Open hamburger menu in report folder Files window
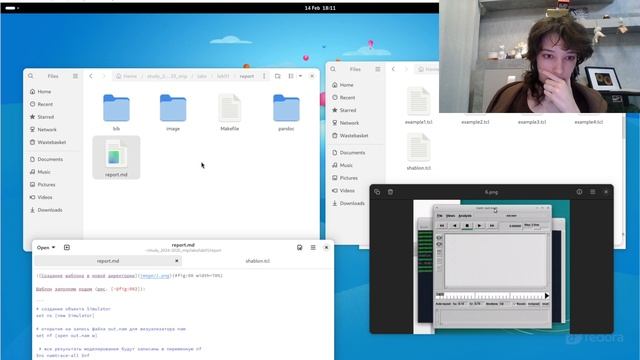640x360 pixels. point(75,76)
